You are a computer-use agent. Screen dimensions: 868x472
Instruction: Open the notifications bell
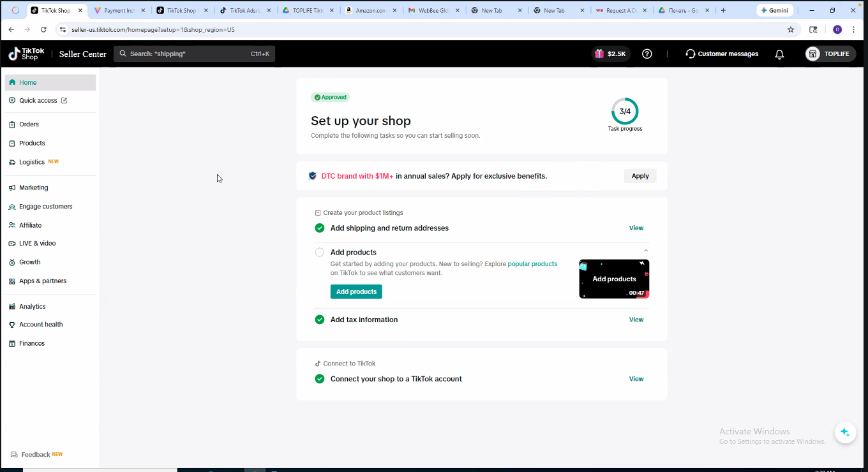[x=779, y=54]
